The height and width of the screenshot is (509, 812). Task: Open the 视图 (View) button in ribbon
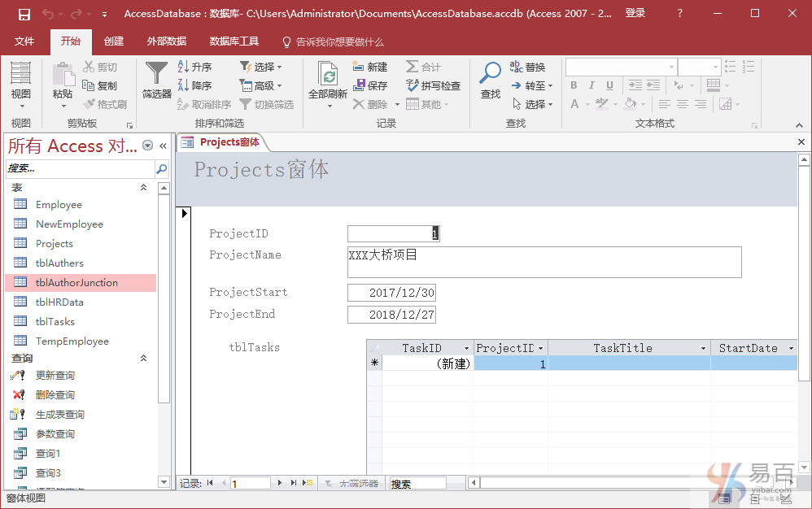click(21, 83)
